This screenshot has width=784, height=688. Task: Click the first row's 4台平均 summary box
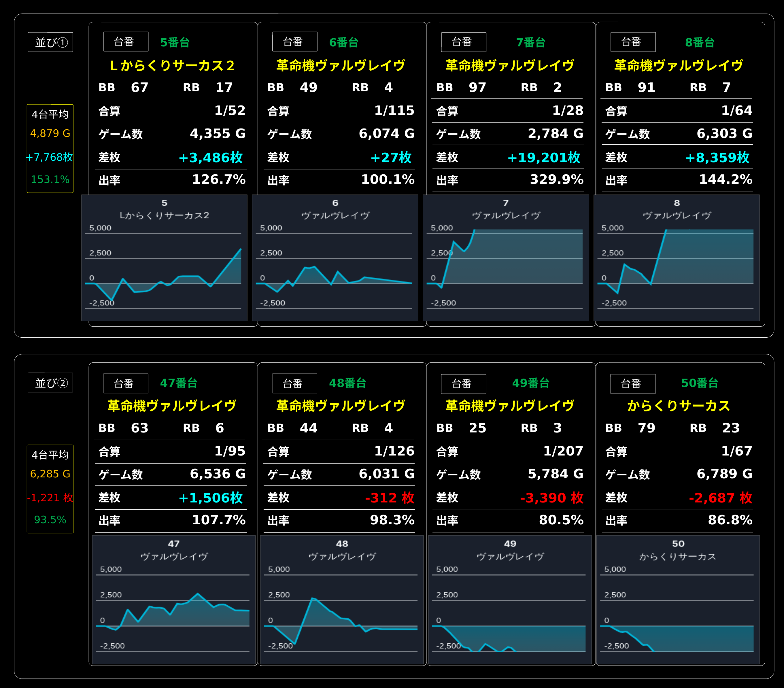click(50, 148)
